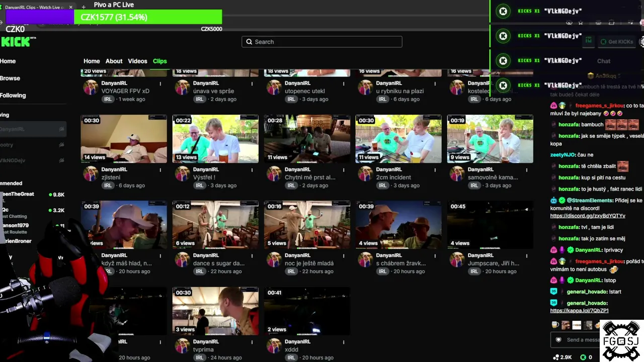Switch to the Videos tab
Viewport: 644px width, 362px height.
click(x=137, y=61)
